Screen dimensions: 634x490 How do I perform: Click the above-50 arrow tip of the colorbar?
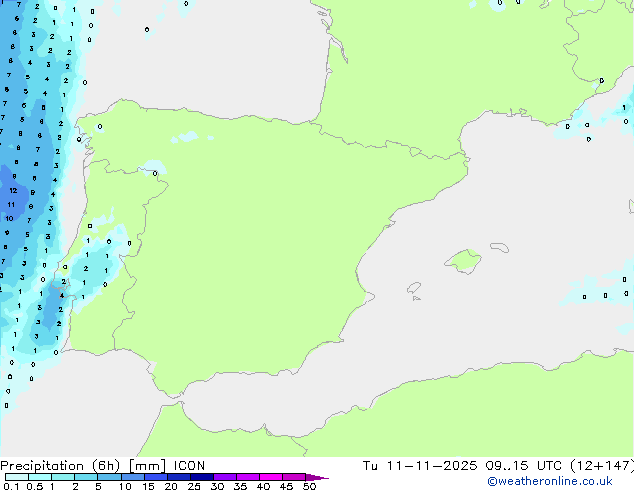coord(317,477)
